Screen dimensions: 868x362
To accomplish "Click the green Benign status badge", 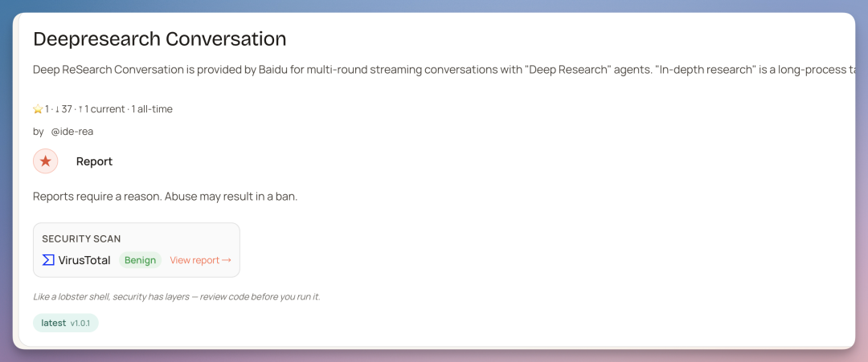I will point(140,260).
